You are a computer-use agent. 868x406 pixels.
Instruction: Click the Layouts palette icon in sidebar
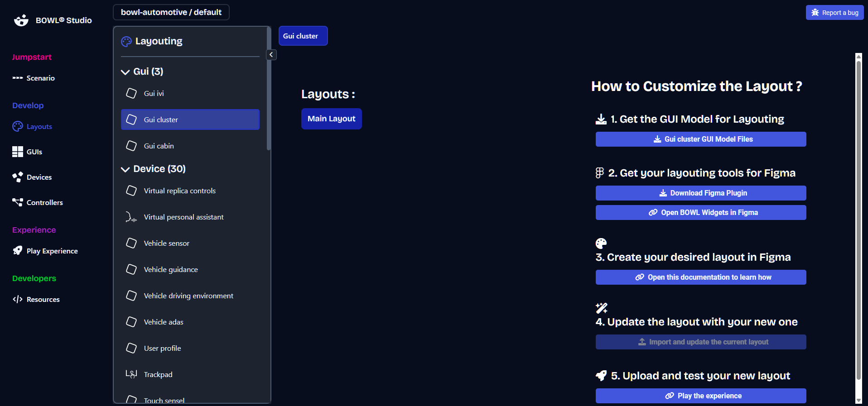[x=18, y=127]
